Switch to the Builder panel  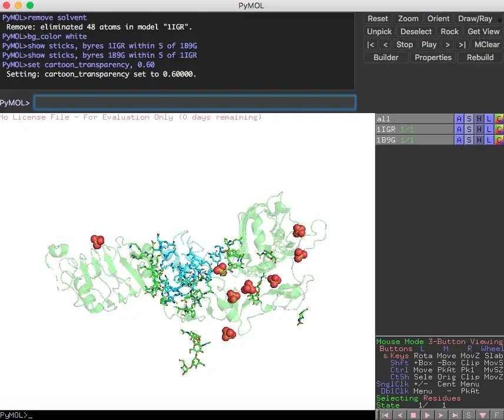386,57
